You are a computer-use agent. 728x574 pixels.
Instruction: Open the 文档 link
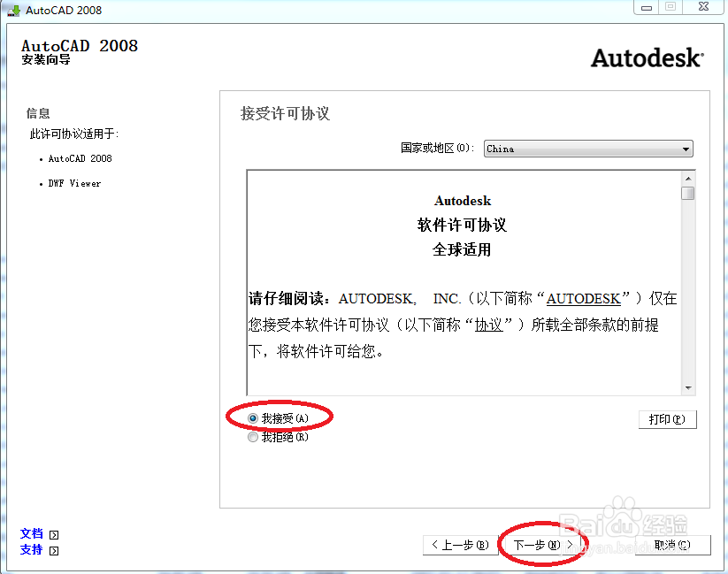[32, 533]
